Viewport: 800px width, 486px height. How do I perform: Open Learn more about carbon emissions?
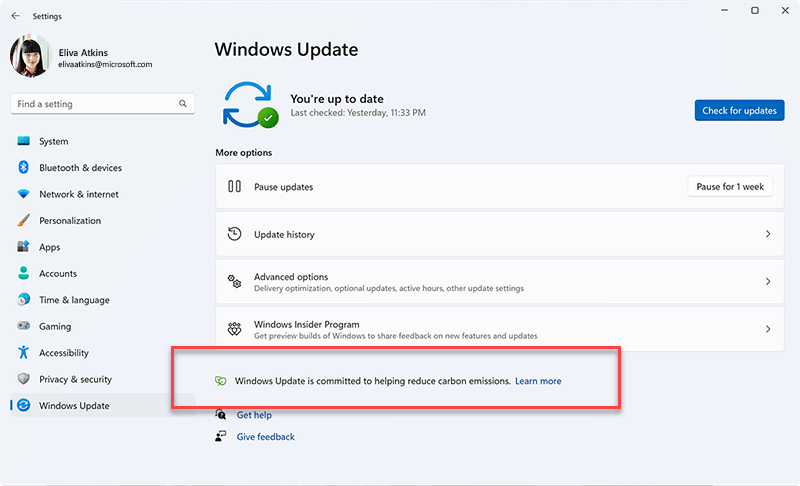tap(538, 381)
